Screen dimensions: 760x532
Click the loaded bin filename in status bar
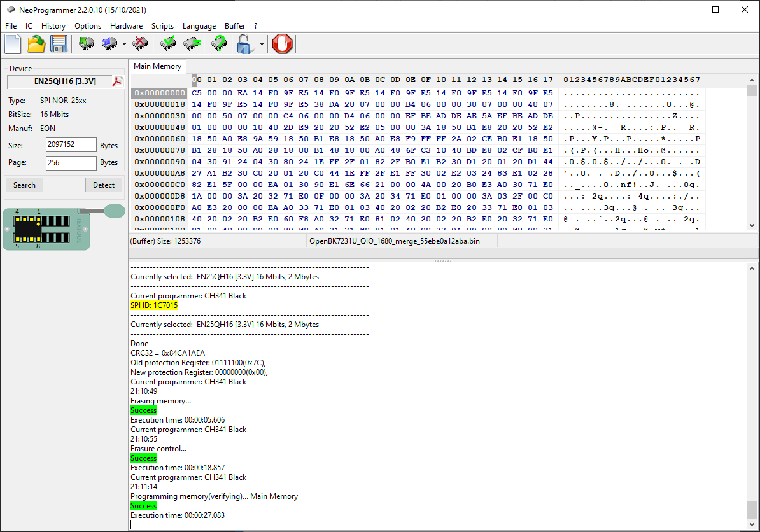tap(395, 241)
